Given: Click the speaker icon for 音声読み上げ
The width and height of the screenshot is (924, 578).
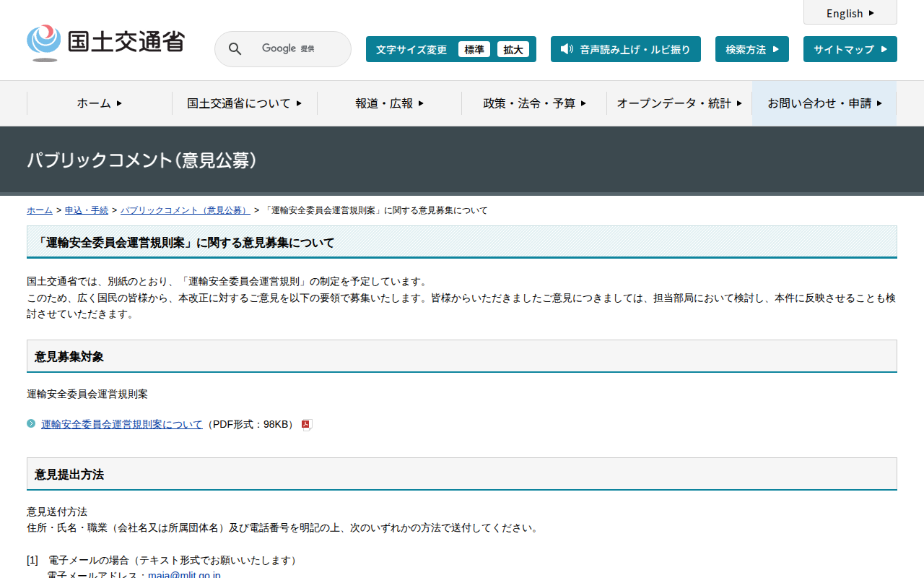Looking at the screenshot, I should pyautogui.click(x=567, y=49).
